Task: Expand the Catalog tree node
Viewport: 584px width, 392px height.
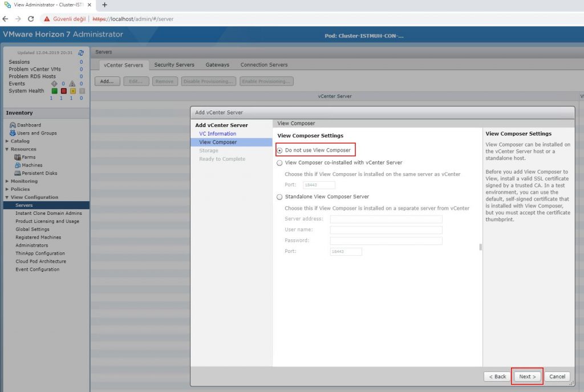Action: tap(7, 141)
